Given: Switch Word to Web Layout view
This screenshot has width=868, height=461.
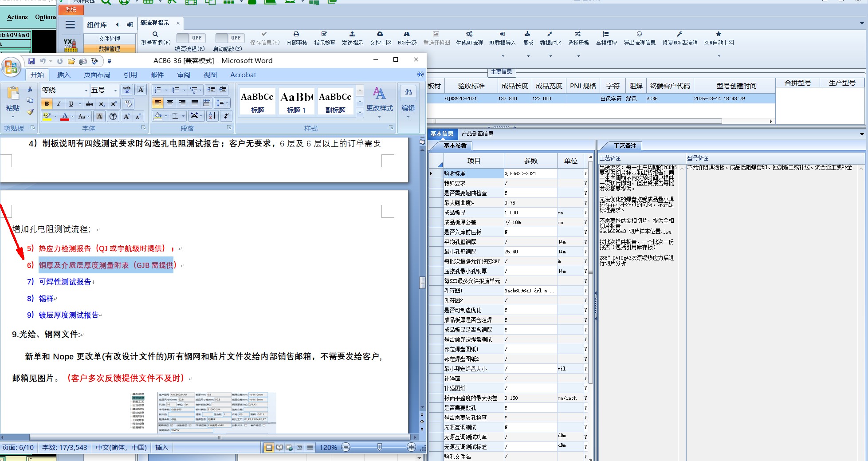Looking at the screenshot, I should pos(290,447).
